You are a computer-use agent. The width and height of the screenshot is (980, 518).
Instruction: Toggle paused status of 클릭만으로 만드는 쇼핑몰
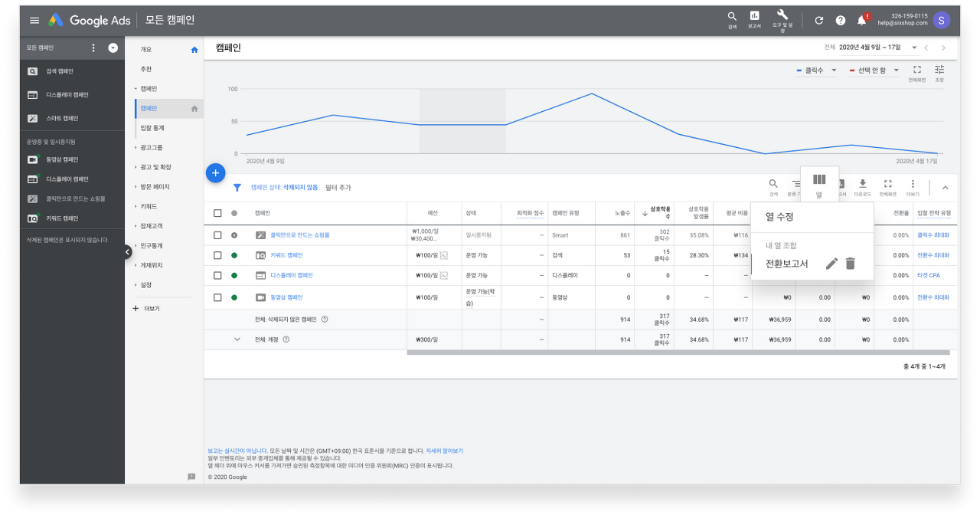234,235
